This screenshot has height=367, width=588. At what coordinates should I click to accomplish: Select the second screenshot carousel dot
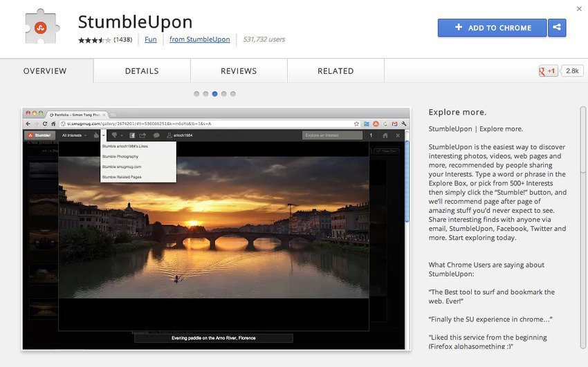click(205, 94)
